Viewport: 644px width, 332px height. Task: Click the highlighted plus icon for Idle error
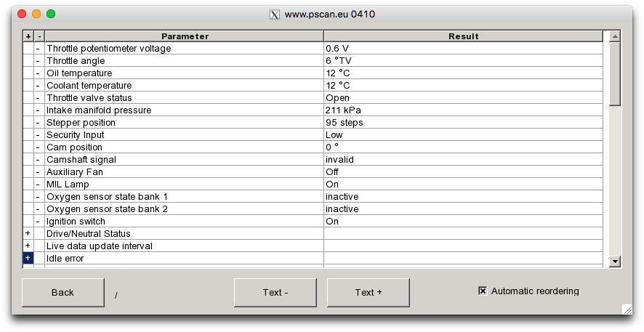point(28,258)
